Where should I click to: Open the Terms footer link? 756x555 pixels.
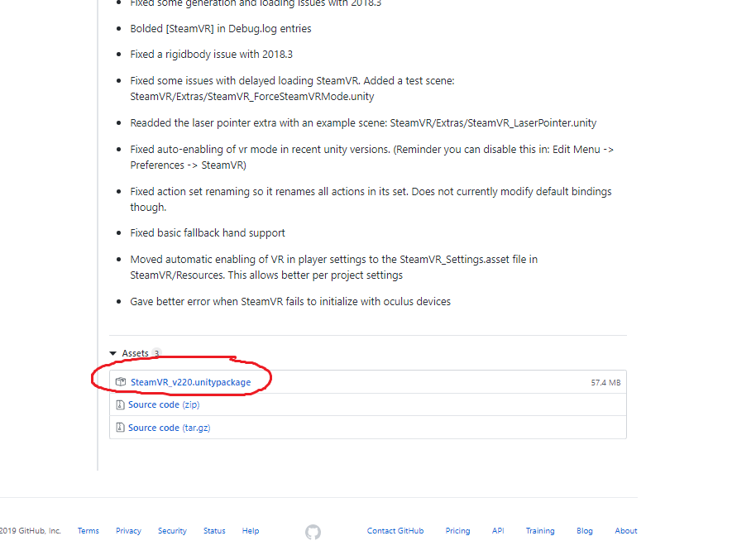(89, 530)
